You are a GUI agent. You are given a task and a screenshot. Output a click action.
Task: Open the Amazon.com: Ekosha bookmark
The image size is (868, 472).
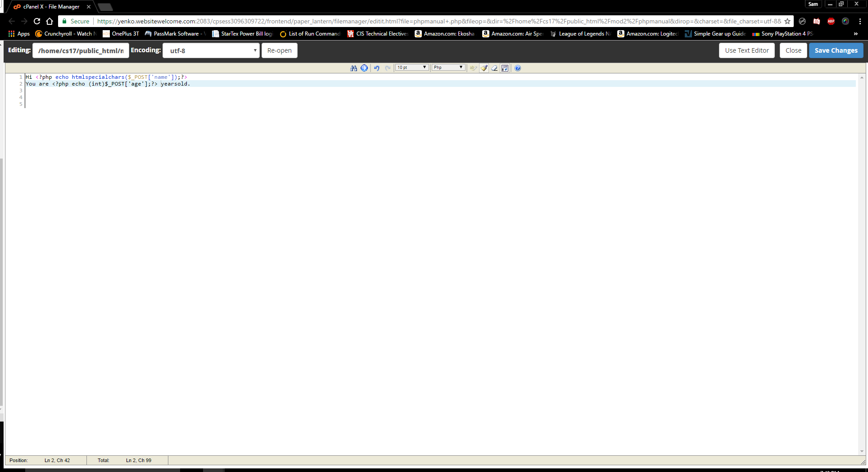point(445,34)
